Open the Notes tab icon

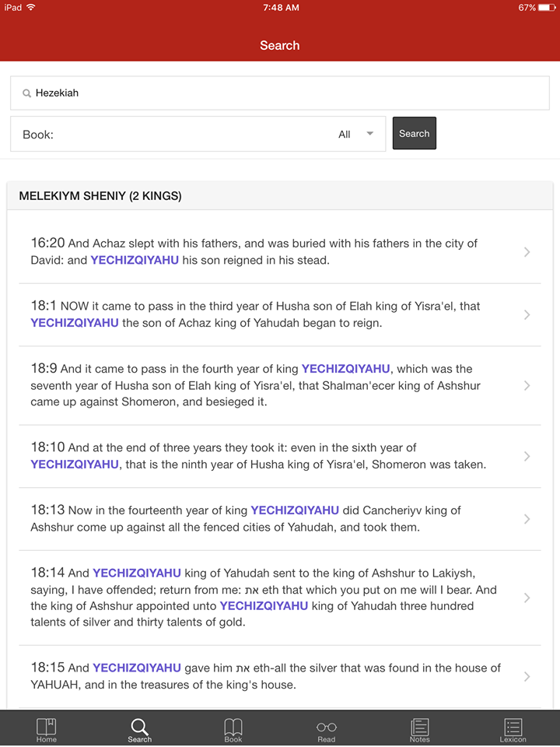419,727
